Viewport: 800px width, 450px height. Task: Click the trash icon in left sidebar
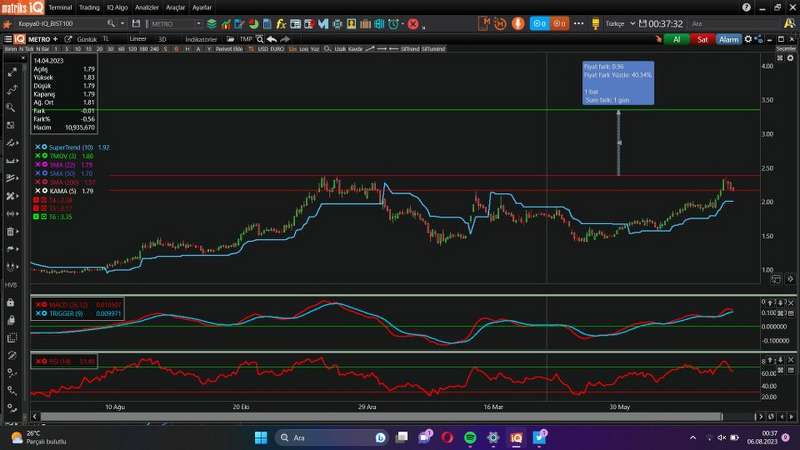(x=11, y=232)
